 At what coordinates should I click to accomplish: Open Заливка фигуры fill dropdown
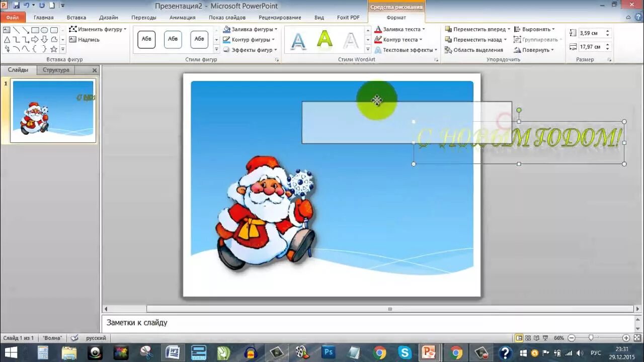point(250,29)
